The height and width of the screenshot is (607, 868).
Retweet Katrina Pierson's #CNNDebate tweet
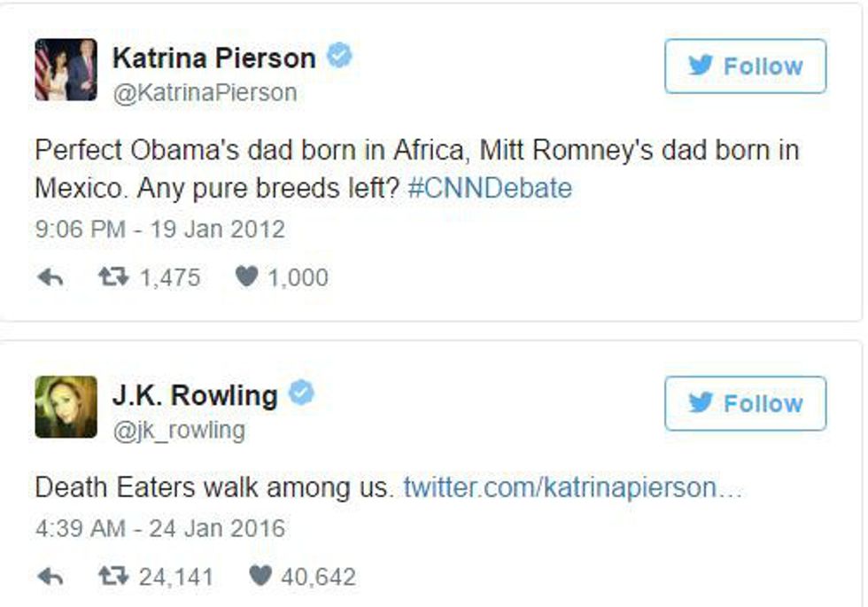pyautogui.click(x=112, y=277)
